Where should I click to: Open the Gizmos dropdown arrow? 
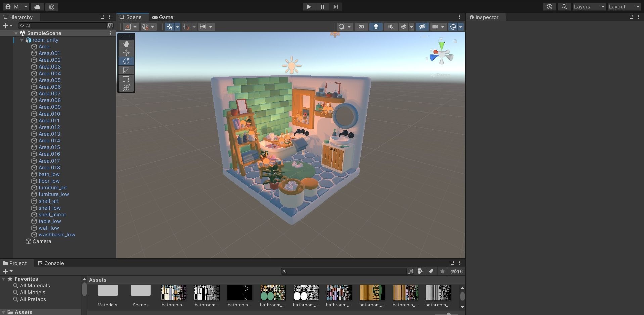click(461, 27)
